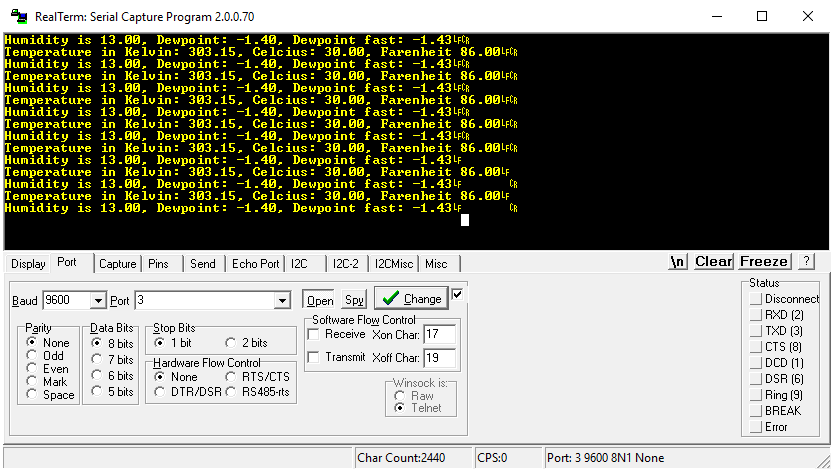
Task: Open the Echo Port tab
Action: (x=255, y=264)
